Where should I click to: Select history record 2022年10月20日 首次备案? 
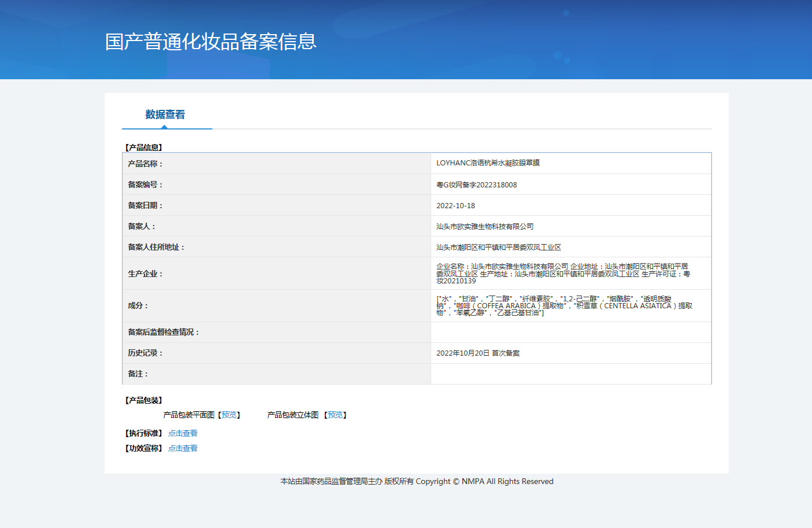click(478, 353)
